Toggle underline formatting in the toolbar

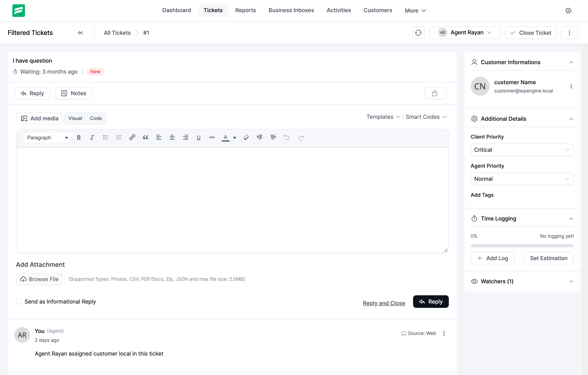198,137
